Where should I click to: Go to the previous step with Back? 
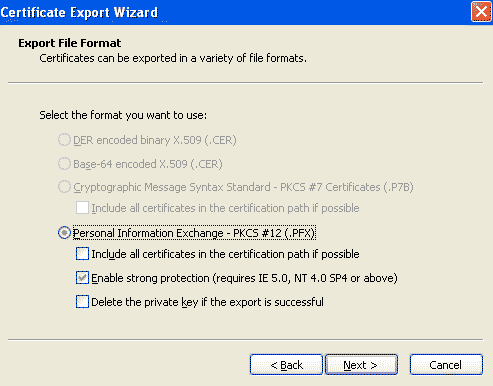pos(286,365)
